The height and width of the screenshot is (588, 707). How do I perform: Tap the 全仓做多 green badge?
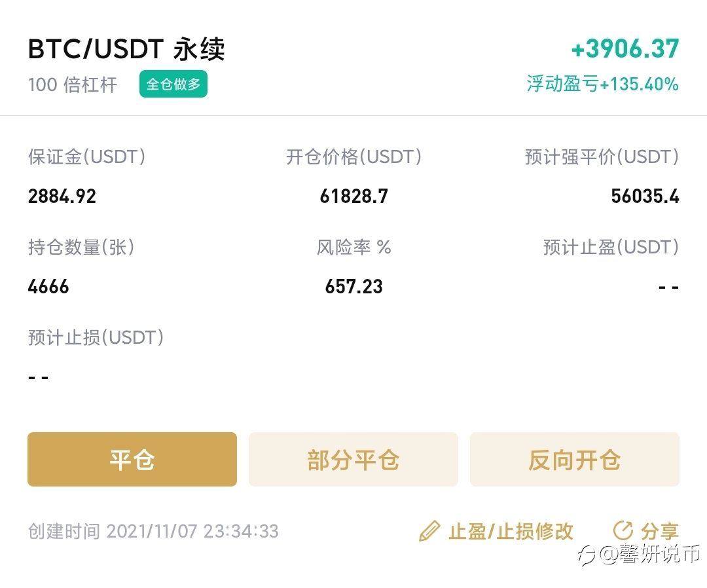173,84
